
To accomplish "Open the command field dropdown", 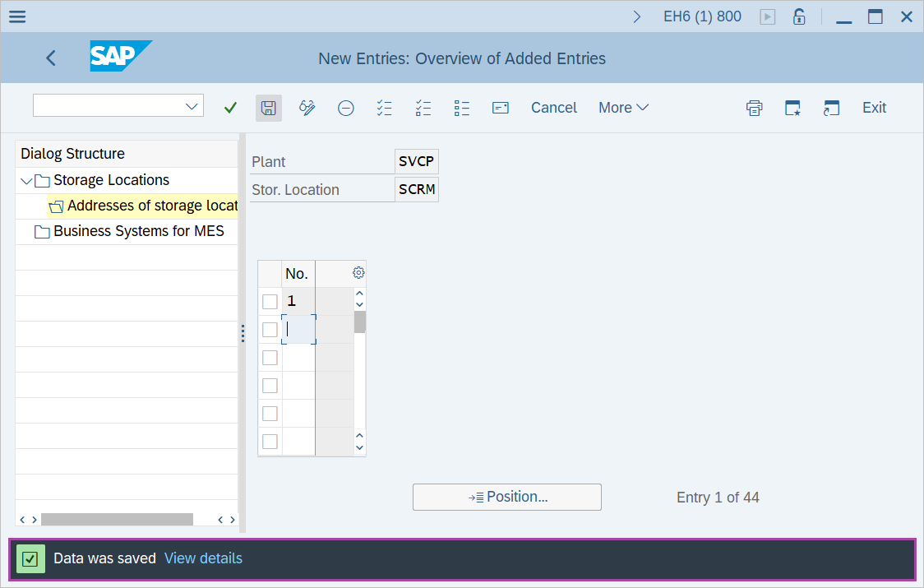I will (192, 106).
